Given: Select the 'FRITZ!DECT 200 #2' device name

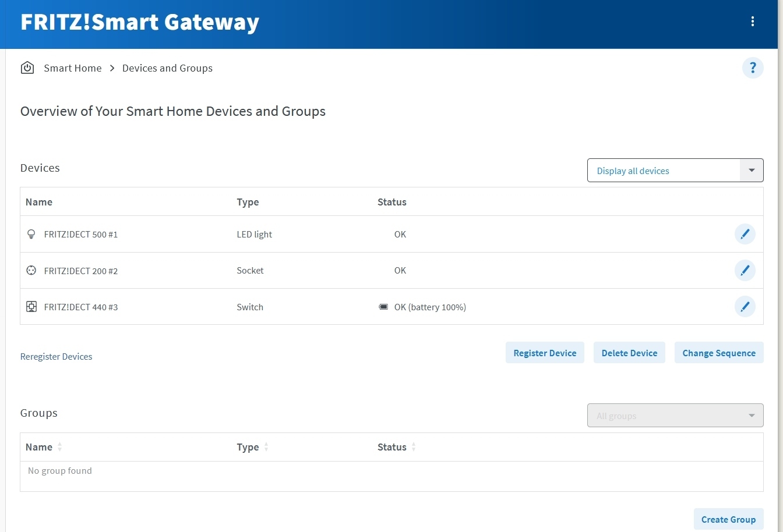Looking at the screenshot, I should pos(81,271).
